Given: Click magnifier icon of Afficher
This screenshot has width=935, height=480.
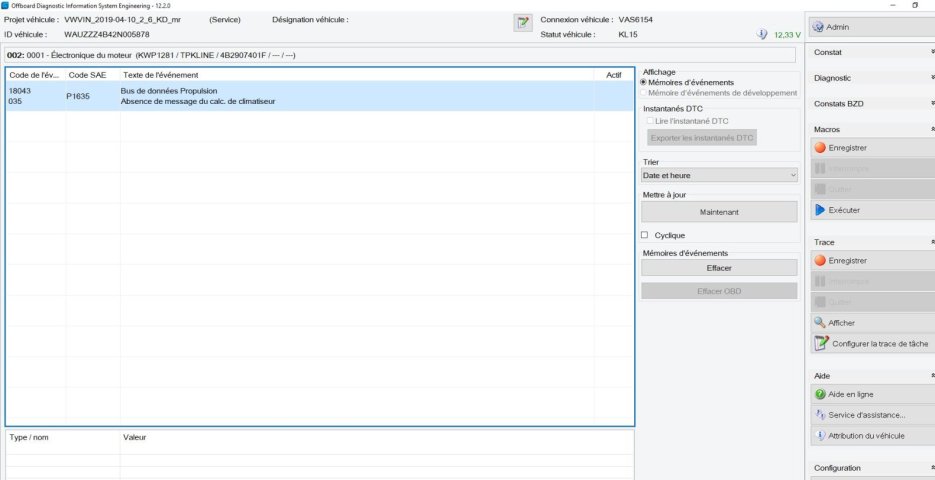Looking at the screenshot, I should pos(820,323).
